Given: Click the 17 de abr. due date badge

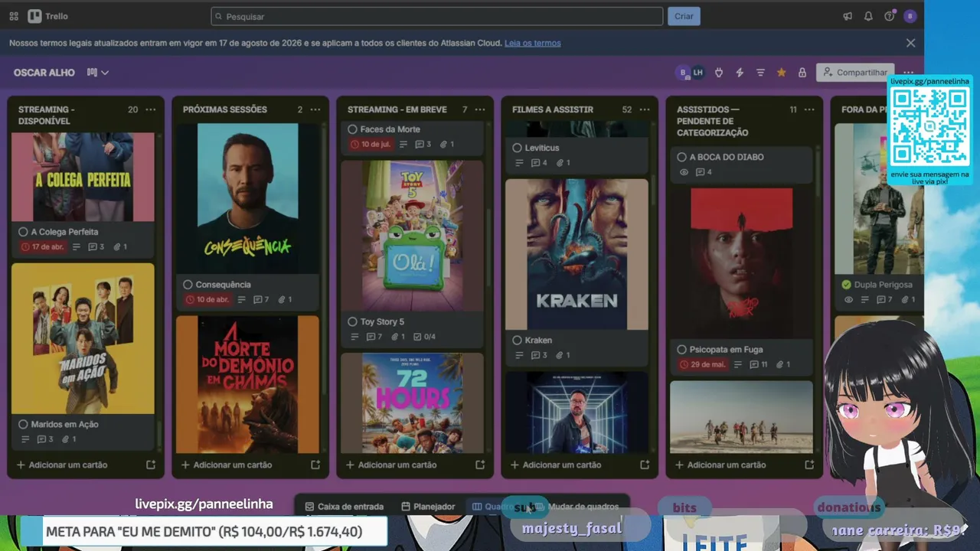Looking at the screenshot, I should 43,247.
